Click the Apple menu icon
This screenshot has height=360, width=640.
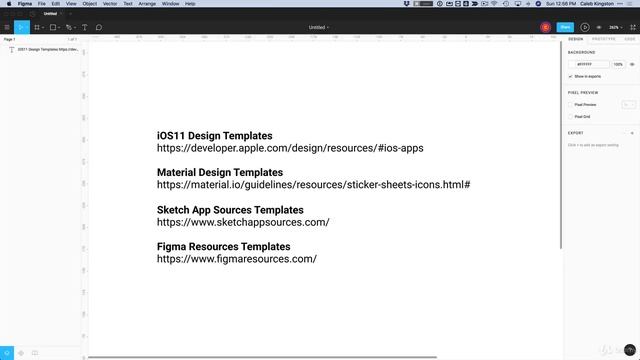[9, 4]
